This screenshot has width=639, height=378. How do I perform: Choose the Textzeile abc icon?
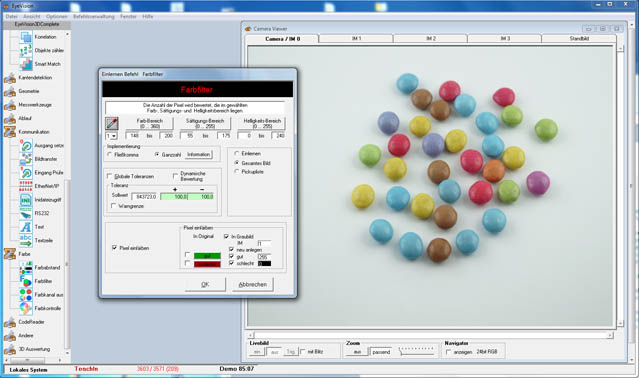tap(26, 240)
